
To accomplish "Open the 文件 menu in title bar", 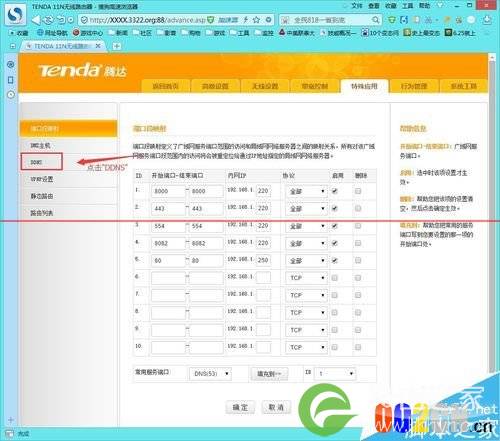I will tap(357, 6).
